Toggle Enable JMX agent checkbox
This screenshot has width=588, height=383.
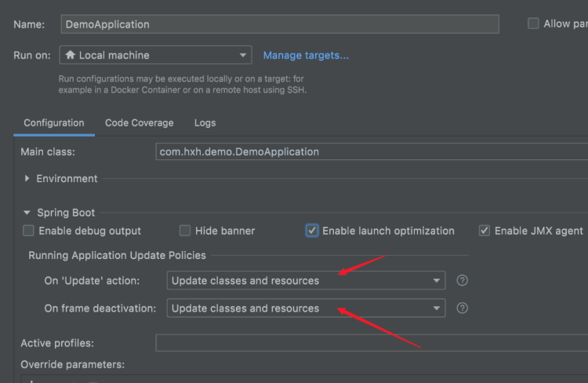tap(485, 231)
